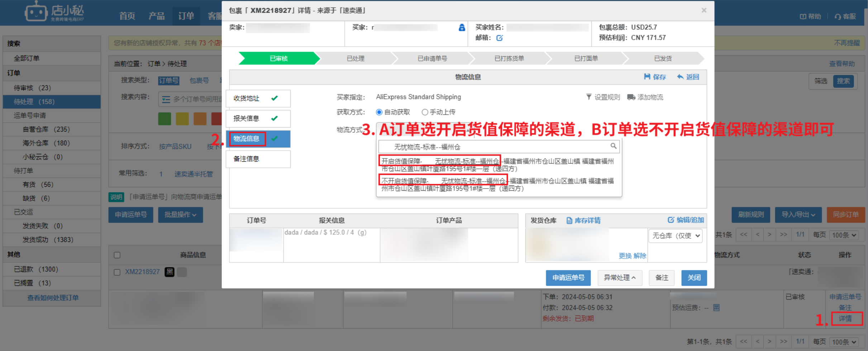The width and height of the screenshot is (868, 351).
Task: Expand the exception handling dropdown
Action: [x=619, y=278]
